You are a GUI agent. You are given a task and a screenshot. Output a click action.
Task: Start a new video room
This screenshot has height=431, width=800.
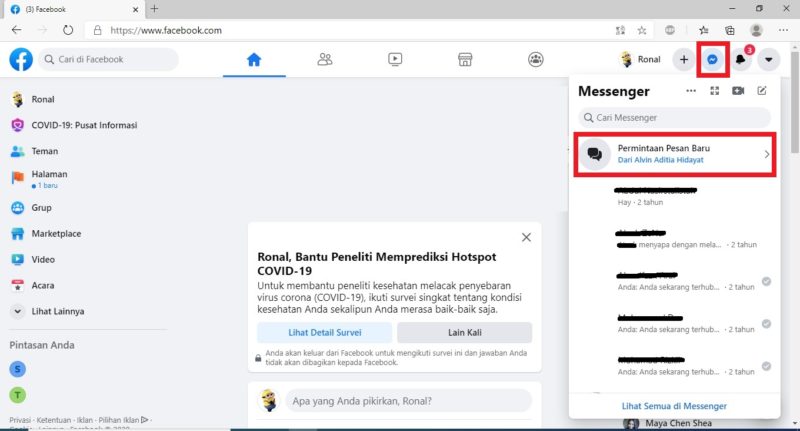tap(738, 91)
